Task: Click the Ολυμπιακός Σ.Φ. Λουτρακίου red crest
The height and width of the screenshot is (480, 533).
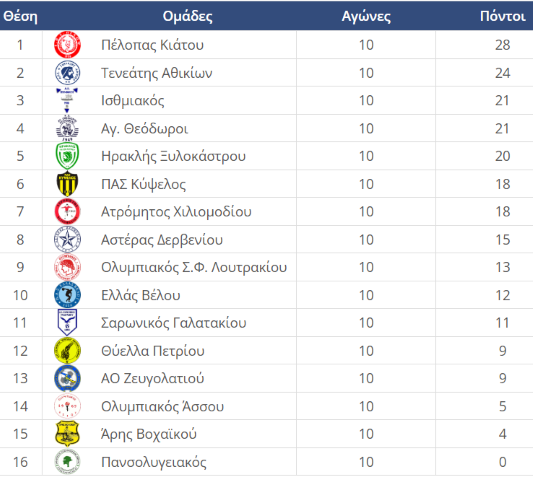Action: (67, 267)
